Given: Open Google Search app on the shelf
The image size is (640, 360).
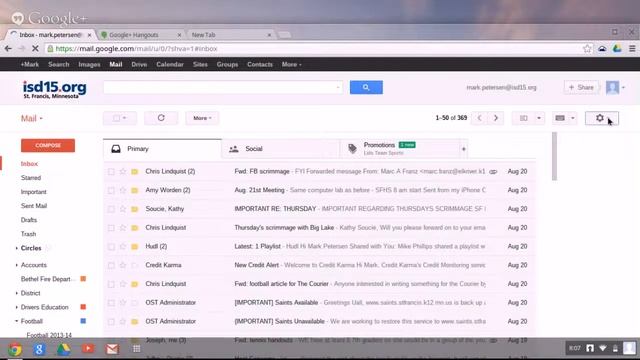Looking at the screenshot, I should point(39,349).
